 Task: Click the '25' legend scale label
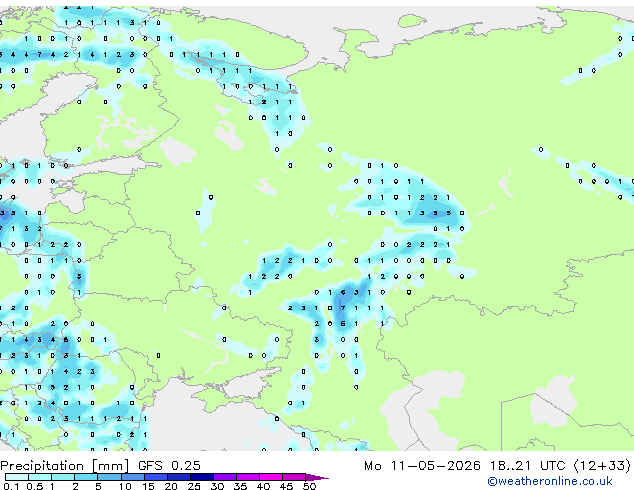click(x=194, y=486)
